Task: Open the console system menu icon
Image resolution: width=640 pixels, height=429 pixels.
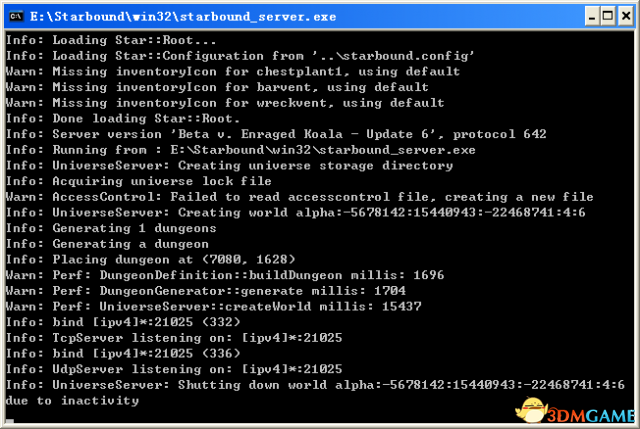Action: [16, 16]
